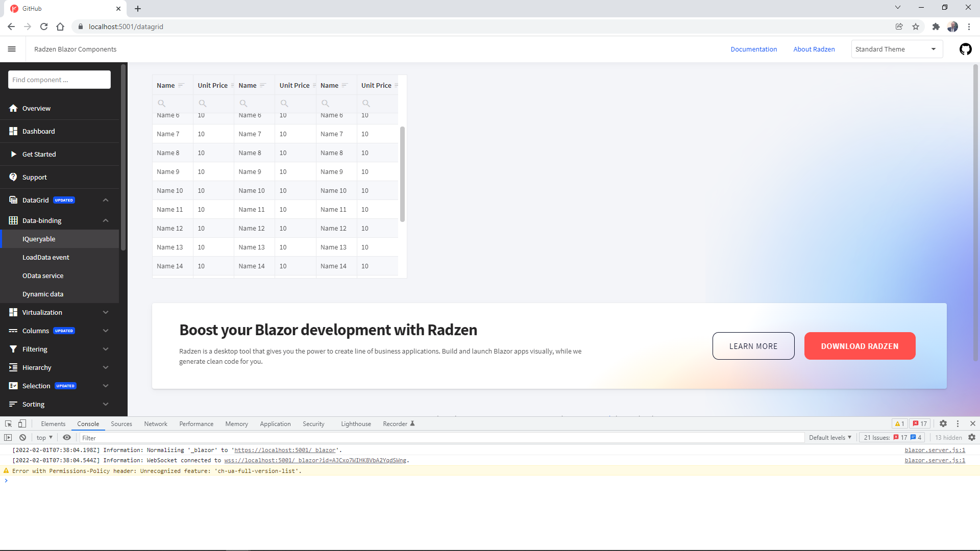
Task: Click the Find component search field
Action: (59, 80)
